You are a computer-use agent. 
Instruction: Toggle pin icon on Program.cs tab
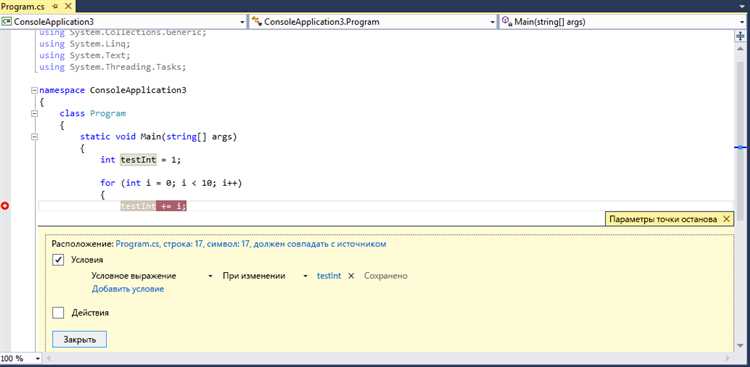pyautogui.click(x=55, y=6)
